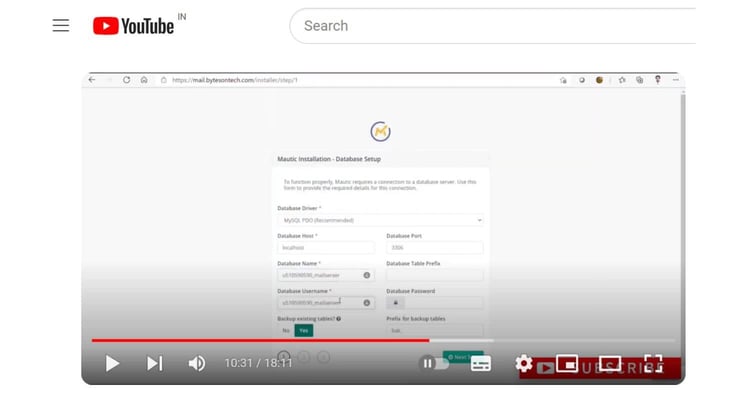Image resolution: width=736 pixels, height=400 pixels.
Task: Open the collections icon in browser toolbar
Action: (x=639, y=80)
